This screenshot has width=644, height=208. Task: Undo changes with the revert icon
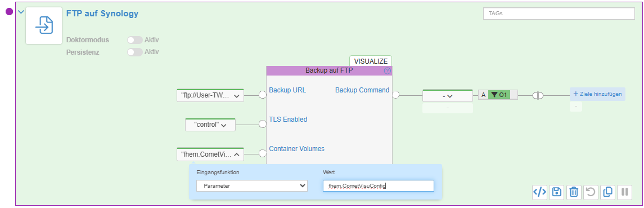pyautogui.click(x=591, y=192)
